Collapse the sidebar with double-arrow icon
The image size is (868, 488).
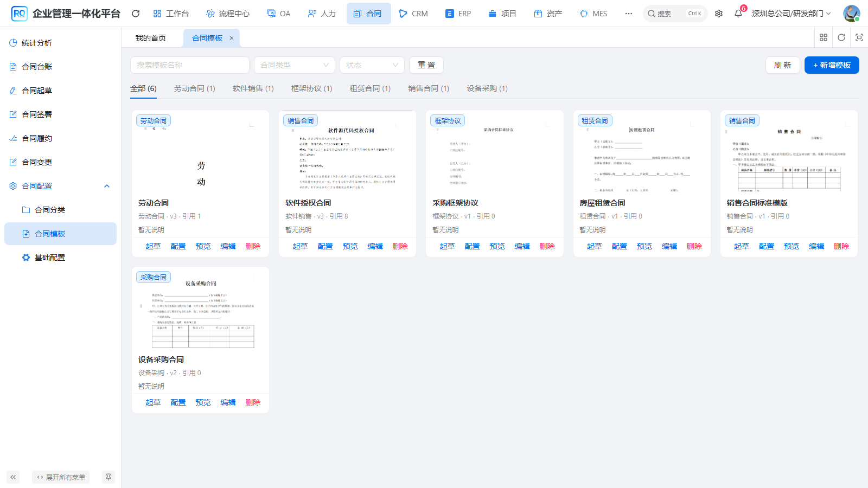point(13,477)
